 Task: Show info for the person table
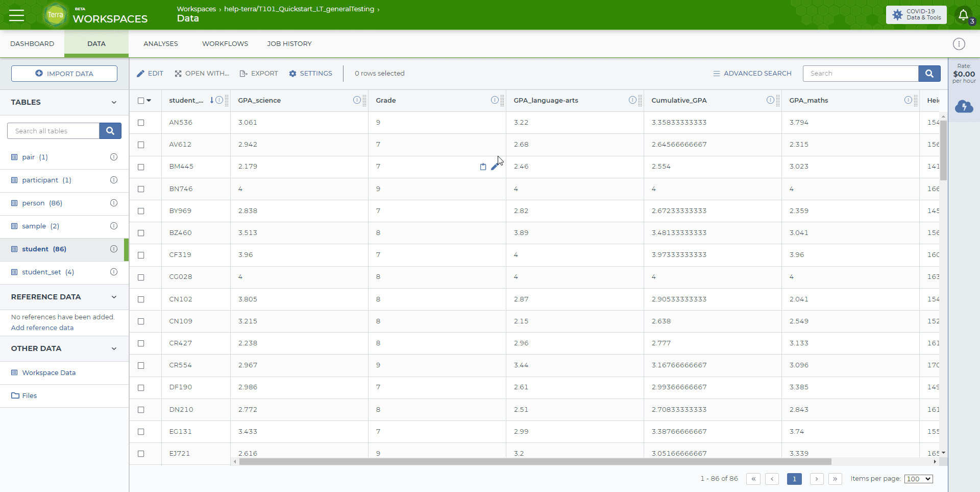coord(114,203)
